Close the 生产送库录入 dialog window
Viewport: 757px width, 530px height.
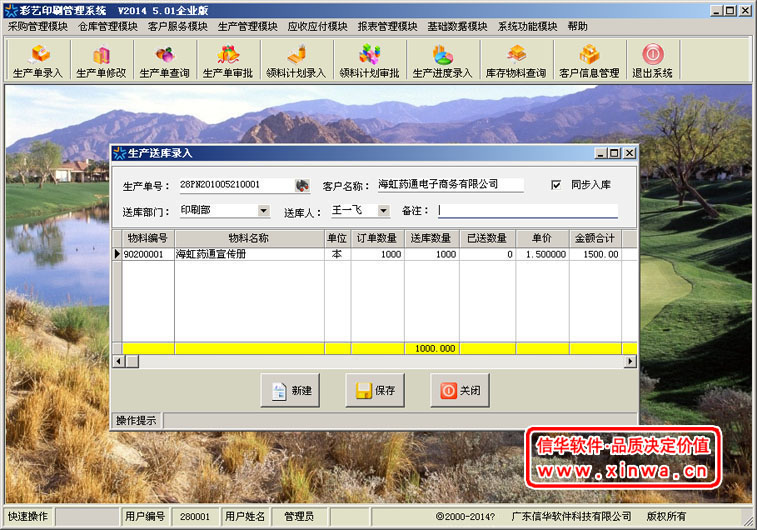tap(630, 153)
